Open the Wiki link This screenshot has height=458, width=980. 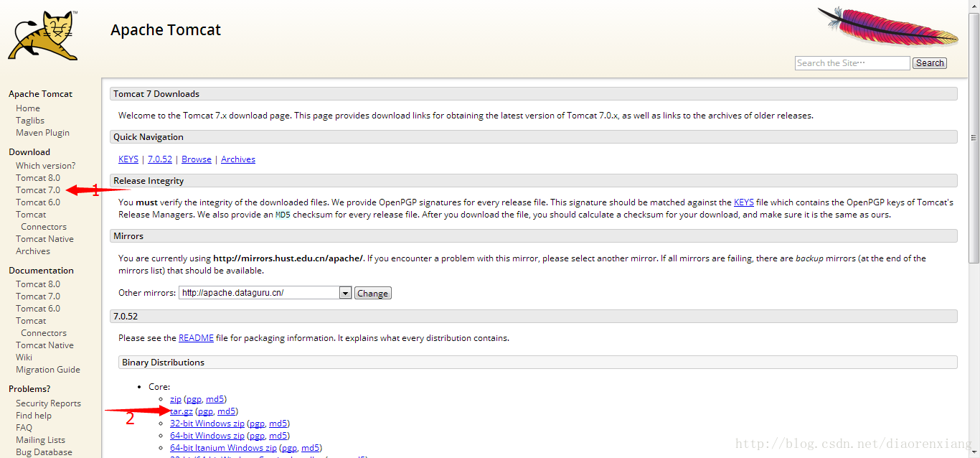click(x=24, y=357)
